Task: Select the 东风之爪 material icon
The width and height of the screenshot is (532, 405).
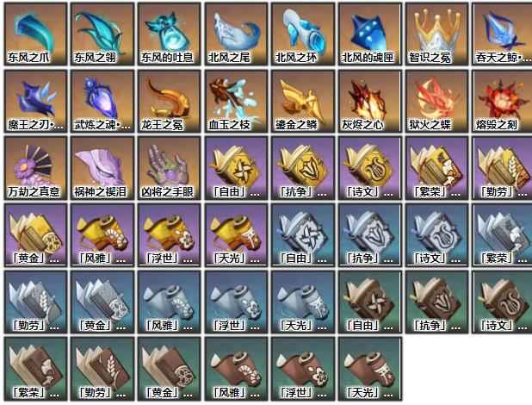Action: [35, 34]
